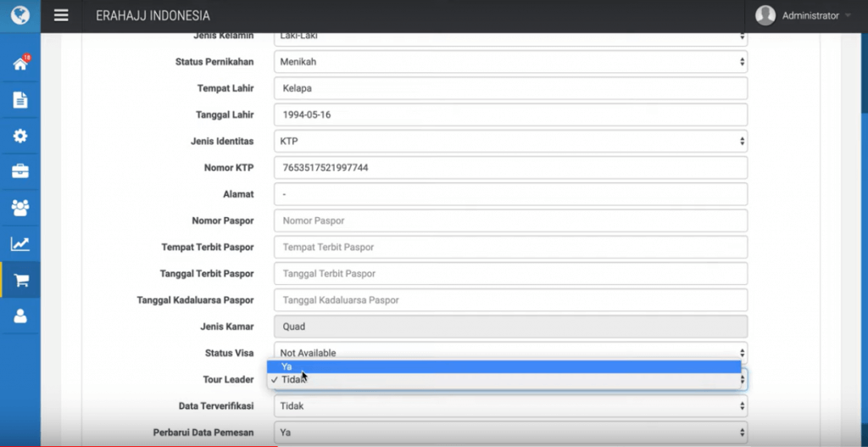The image size is (868, 447).
Task: Click the line chart icon in sidebar
Action: coord(19,244)
